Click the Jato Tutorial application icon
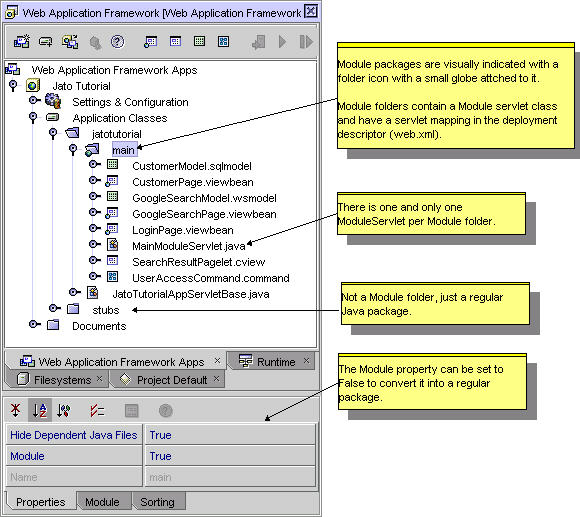The width and height of the screenshot is (580, 517). [x=33, y=86]
